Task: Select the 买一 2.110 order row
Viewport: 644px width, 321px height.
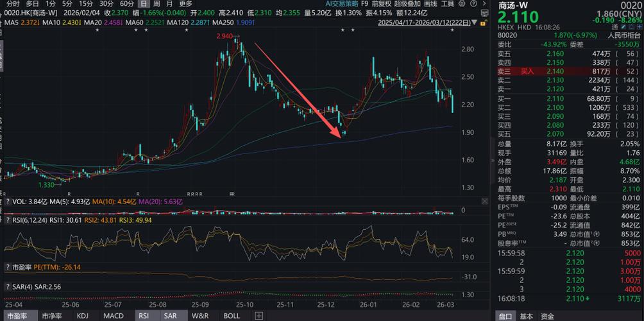Action: click(569, 99)
